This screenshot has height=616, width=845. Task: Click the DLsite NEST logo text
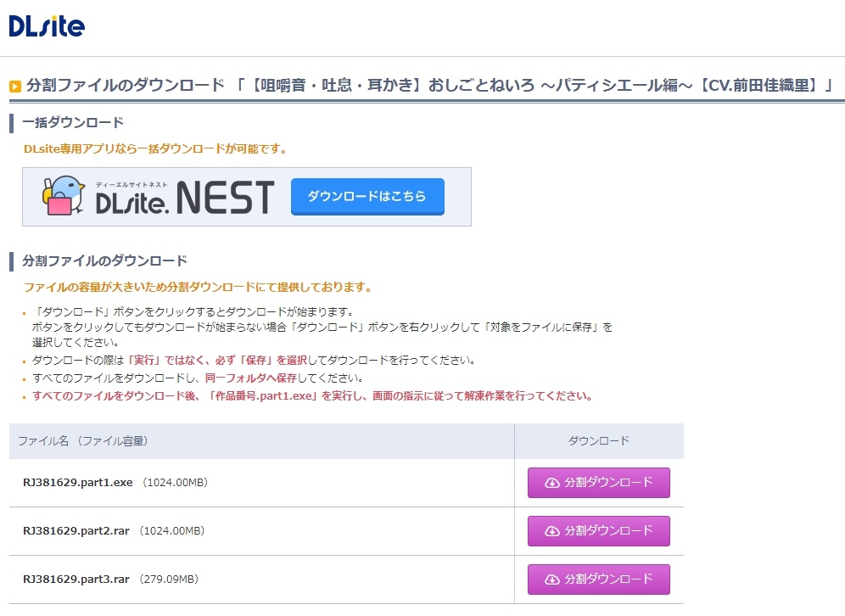[185, 198]
